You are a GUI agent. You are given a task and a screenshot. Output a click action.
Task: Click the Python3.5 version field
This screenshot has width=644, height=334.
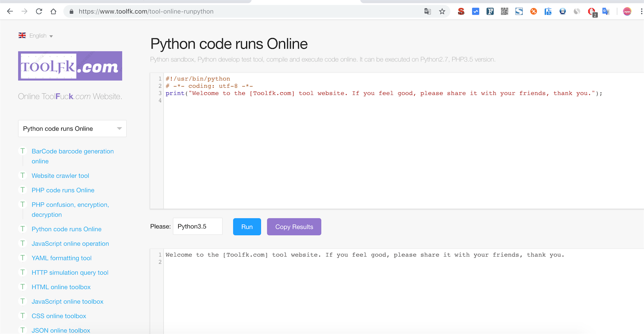coord(197,226)
